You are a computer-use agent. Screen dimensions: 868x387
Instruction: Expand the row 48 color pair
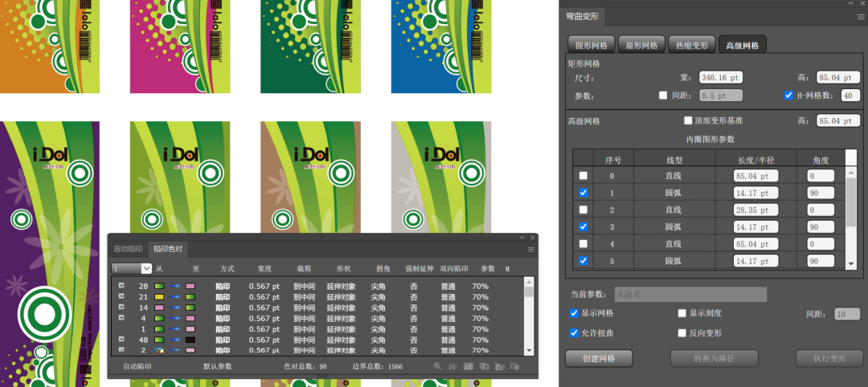[121, 339]
